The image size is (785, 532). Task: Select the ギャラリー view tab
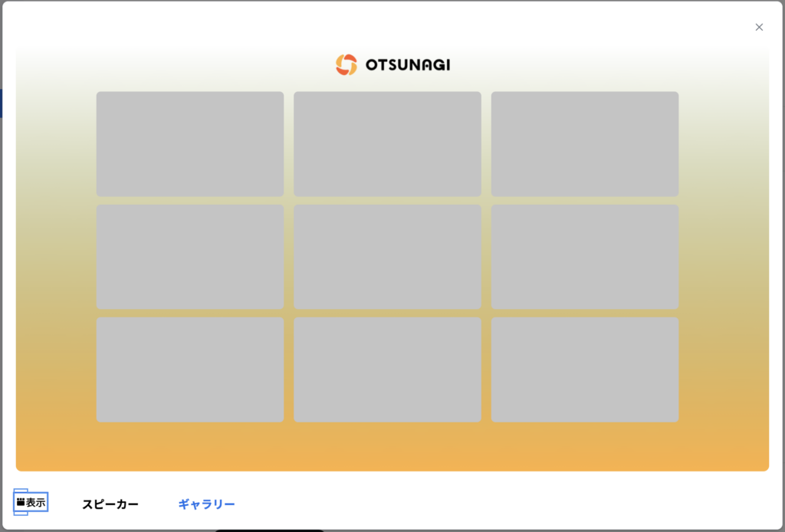pos(206,504)
